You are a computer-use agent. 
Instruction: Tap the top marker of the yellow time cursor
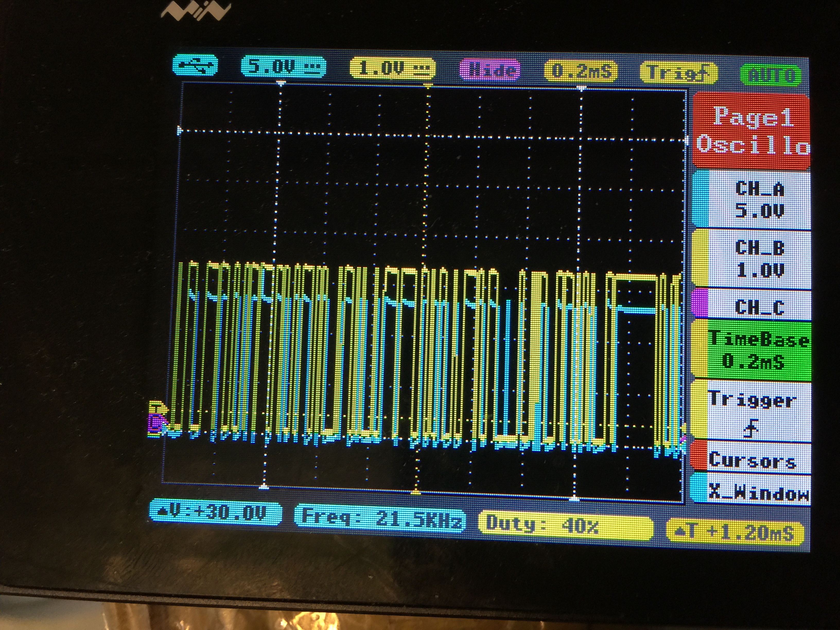click(x=428, y=86)
